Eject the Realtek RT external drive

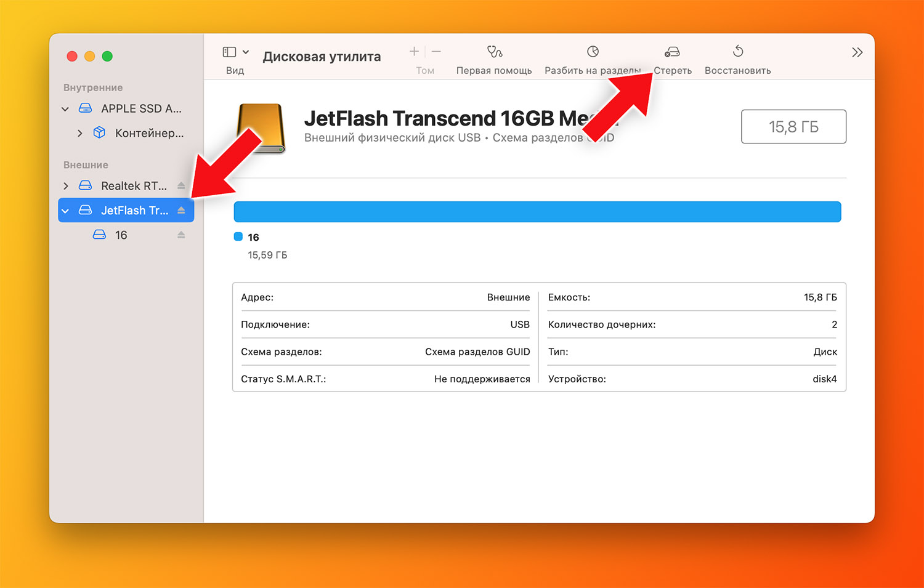coord(181,185)
